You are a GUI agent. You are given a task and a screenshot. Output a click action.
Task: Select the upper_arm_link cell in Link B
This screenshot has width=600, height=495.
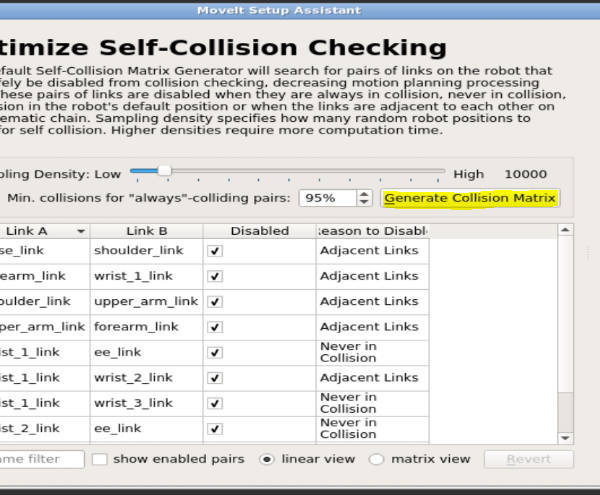pyautogui.click(x=147, y=302)
